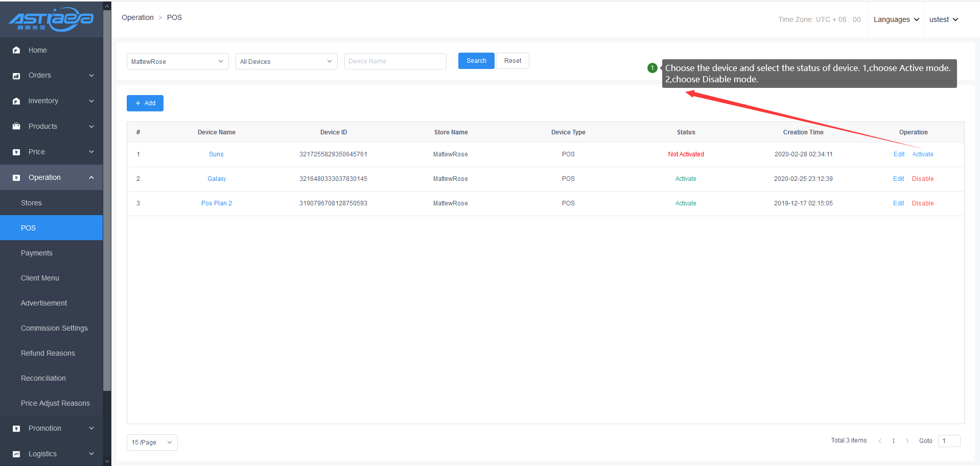Viewport: 980px width, 466px height.
Task: Click the Astiaea logo
Action: [51, 19]
